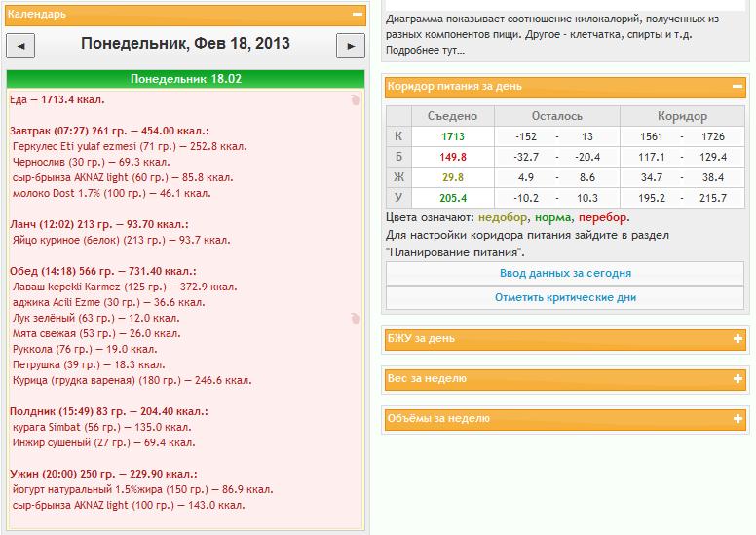Image resolution: width=756 pixels, height=535 pixels.
Task: Click the молоко Dost 1.7% entry
Action: tap(112, 194)
